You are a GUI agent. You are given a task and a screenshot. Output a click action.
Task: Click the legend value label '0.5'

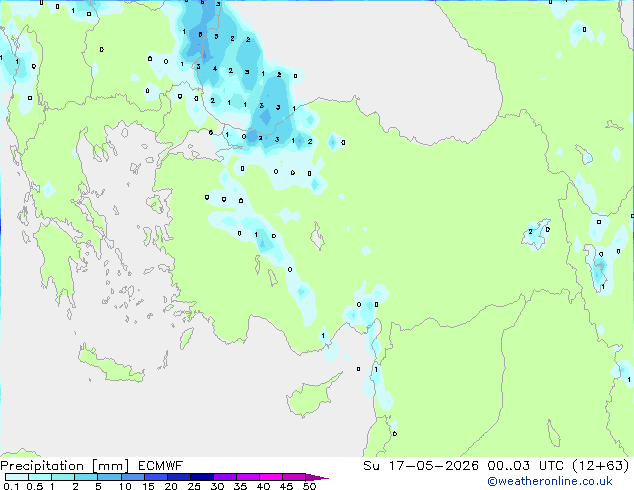pyautogui.click(x=35, y=486)
